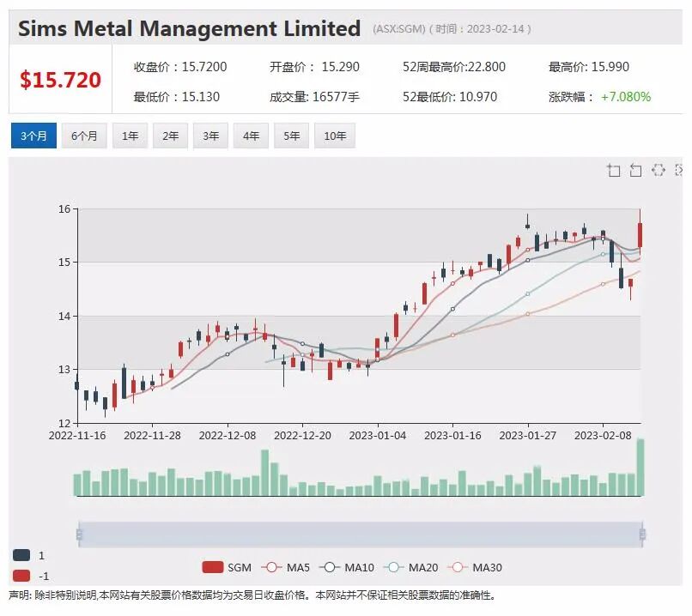The height and width of the screenshot is (616, 692).
Task: Click the 52最低价: 10.970 value
Action: 450,97
